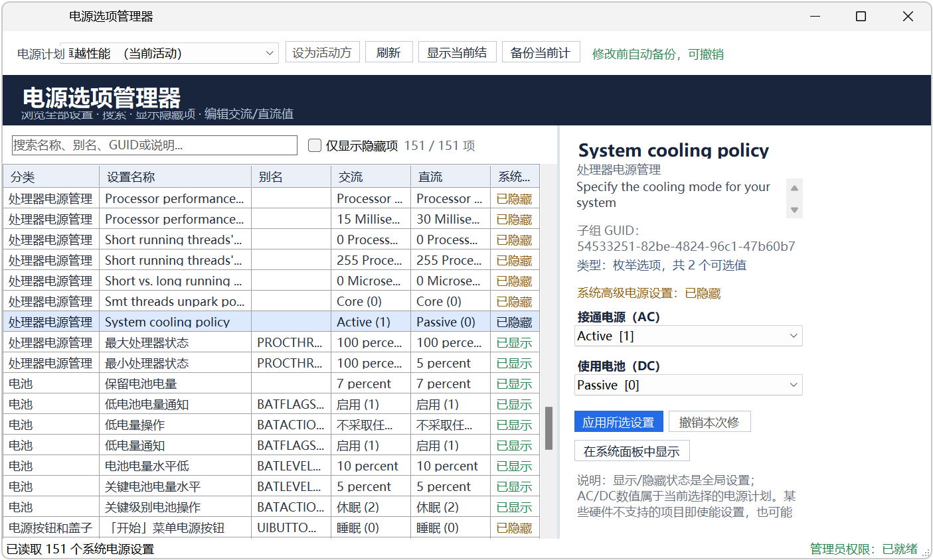Open the power plan dropdown
Image resolution: width=933 pixels, height=560 pixels.
click(x=169, y=53)
